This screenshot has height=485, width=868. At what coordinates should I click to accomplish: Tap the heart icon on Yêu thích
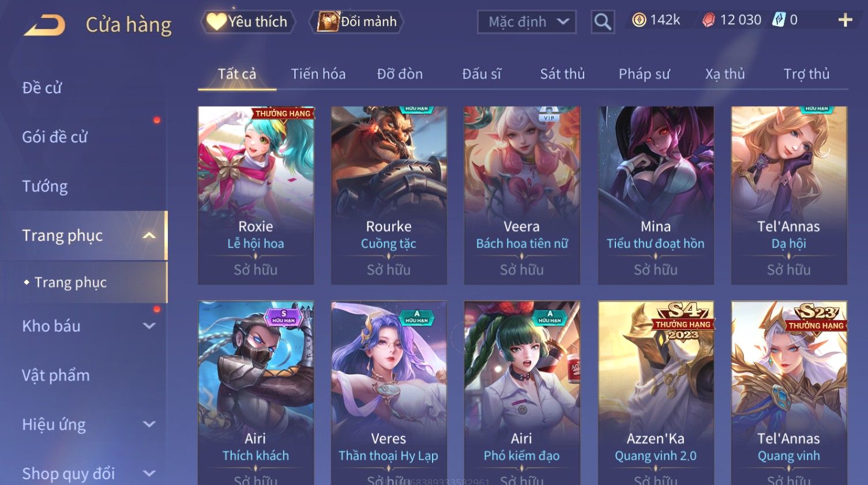(x=216, y=22)
